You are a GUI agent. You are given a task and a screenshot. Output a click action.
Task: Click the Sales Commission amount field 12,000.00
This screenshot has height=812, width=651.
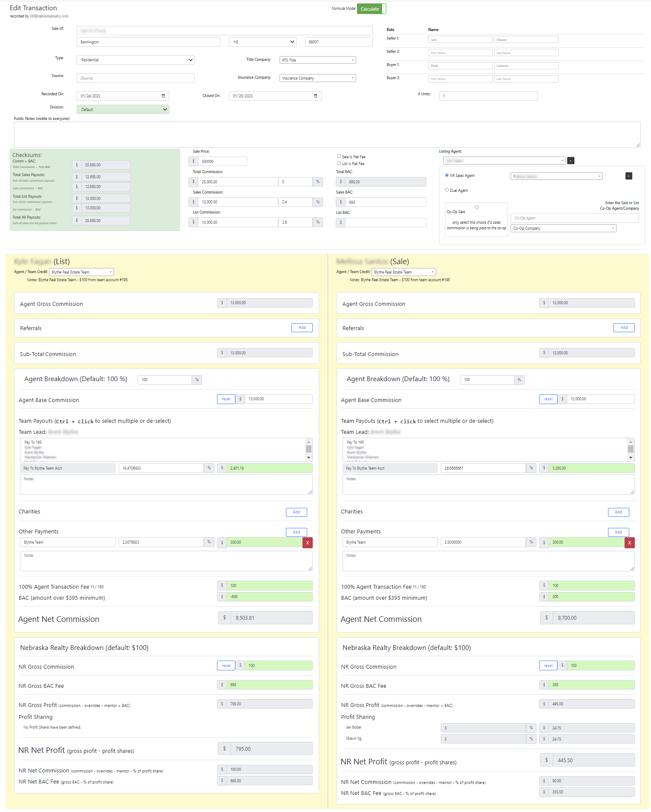tap(238, 202)
